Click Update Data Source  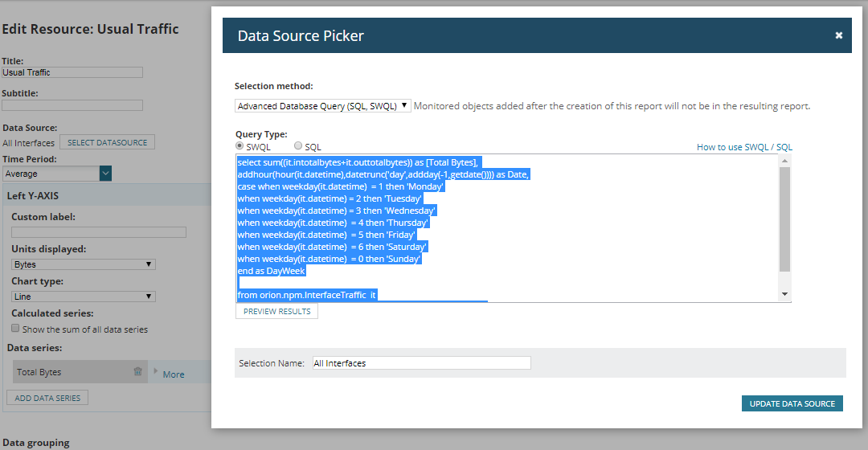(792, 403)
